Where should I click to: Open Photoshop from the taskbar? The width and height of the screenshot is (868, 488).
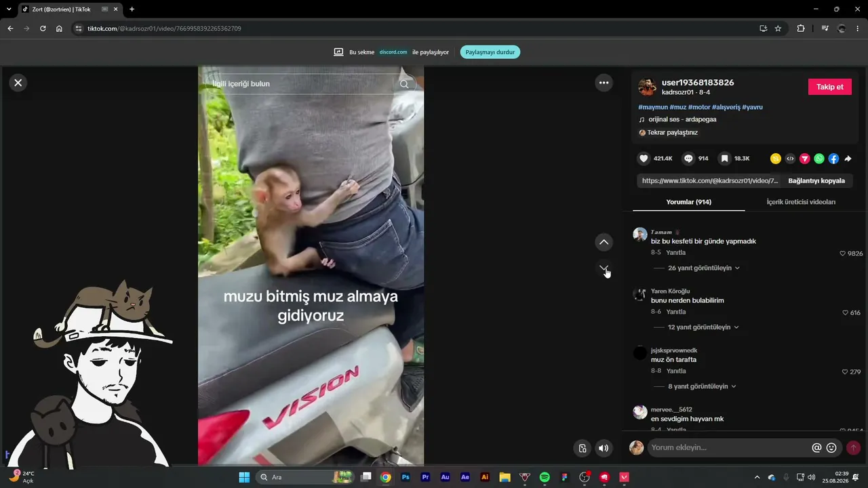406,477
